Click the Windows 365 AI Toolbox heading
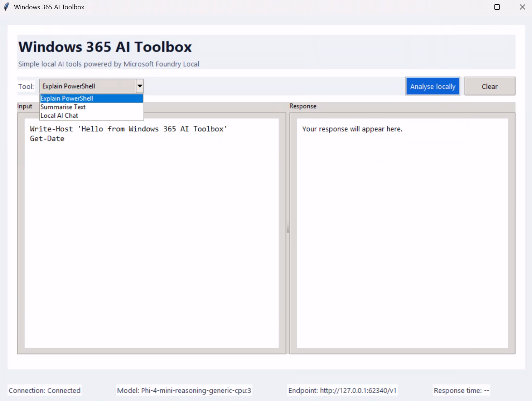This screenshot has width=532, height=401. pos(105,47)
